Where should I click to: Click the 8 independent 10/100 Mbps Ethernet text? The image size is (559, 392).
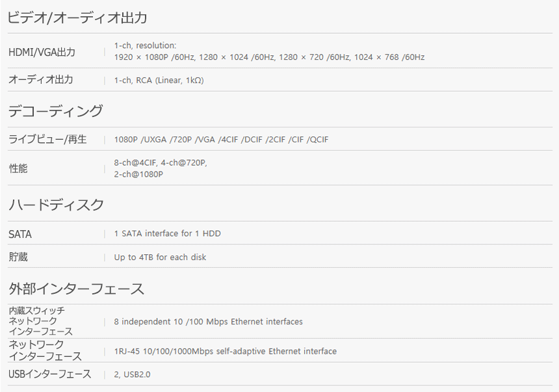point(208,322)
